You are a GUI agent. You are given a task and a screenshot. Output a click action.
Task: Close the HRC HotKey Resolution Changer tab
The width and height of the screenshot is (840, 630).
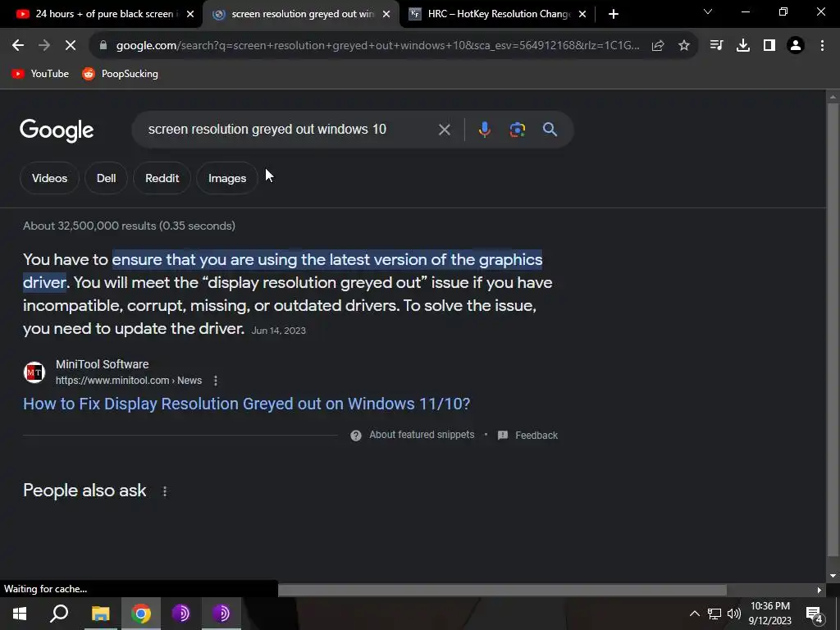tap(582, 15)
